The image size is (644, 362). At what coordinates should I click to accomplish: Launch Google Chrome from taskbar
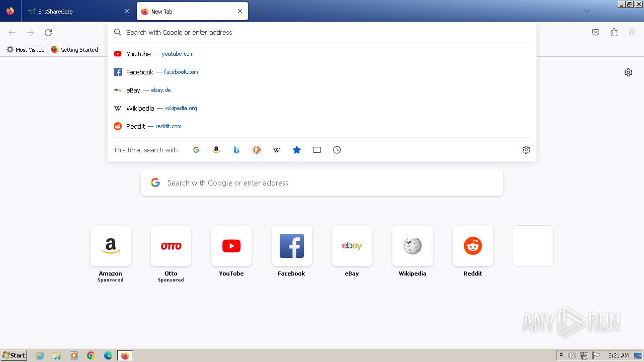pos(91,355)
